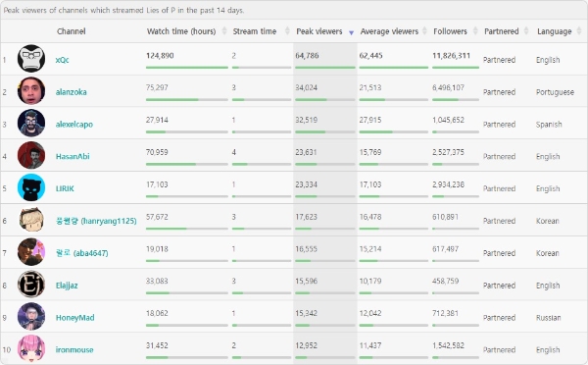
Task: Click xQc's watch time progress bar
Action: coord(187,68)
